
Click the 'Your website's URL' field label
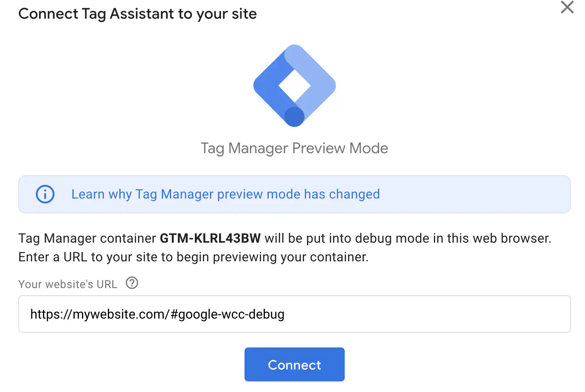68,284
